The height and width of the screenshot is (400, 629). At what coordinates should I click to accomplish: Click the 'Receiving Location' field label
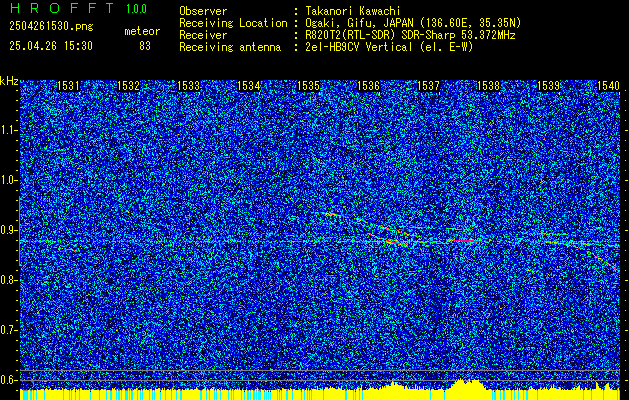(x=233, y=23)
